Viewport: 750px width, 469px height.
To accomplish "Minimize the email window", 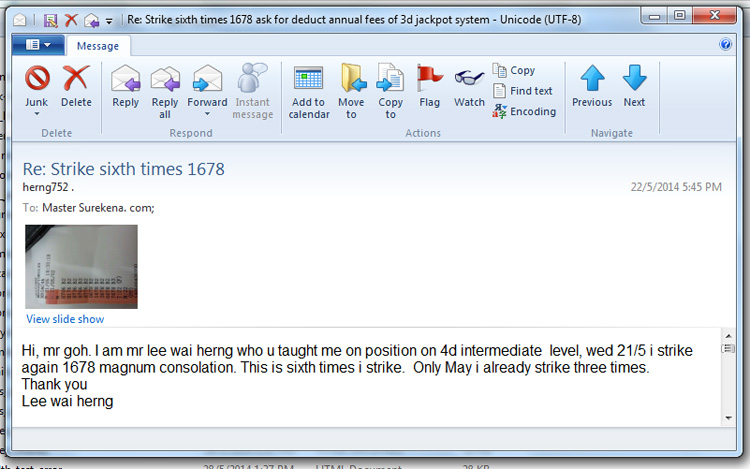I will [x=654, y=16].
